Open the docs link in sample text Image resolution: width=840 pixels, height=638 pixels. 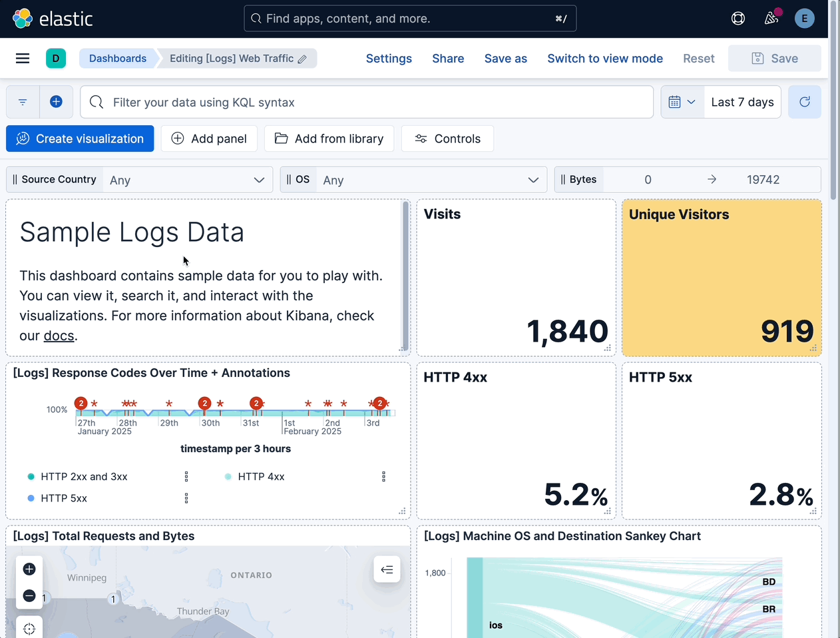(59, 336)
